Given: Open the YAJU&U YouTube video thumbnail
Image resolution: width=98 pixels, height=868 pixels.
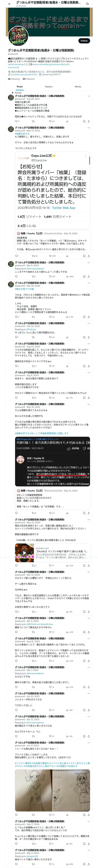Looking at the screenshot, I should [24, 553].
